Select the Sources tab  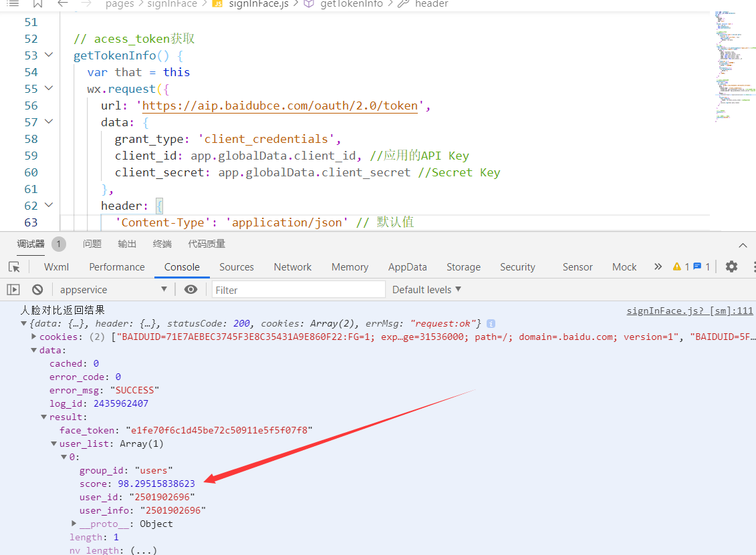pyautogui.click(x=236, y=267)
